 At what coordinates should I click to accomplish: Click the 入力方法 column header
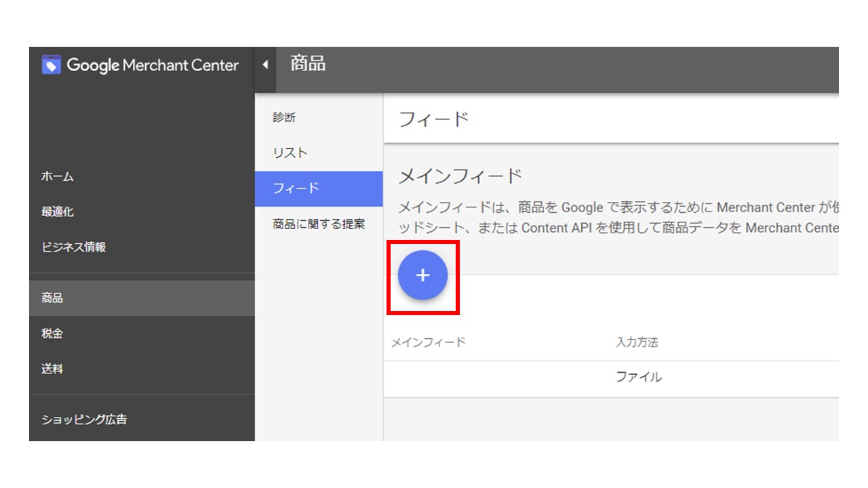coord(637,342)
